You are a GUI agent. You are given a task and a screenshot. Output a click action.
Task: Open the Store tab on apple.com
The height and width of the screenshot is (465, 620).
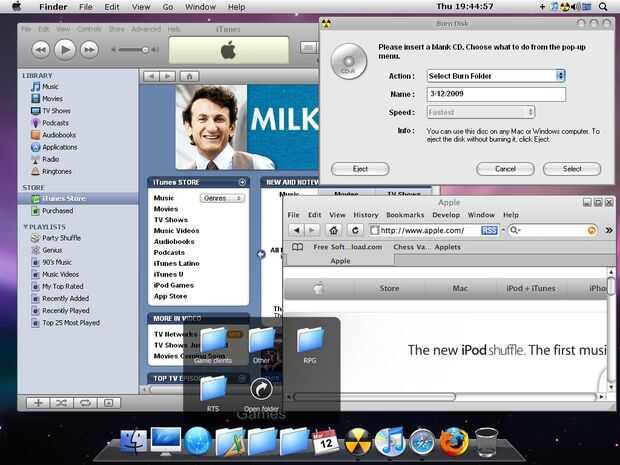pos(389,288)
